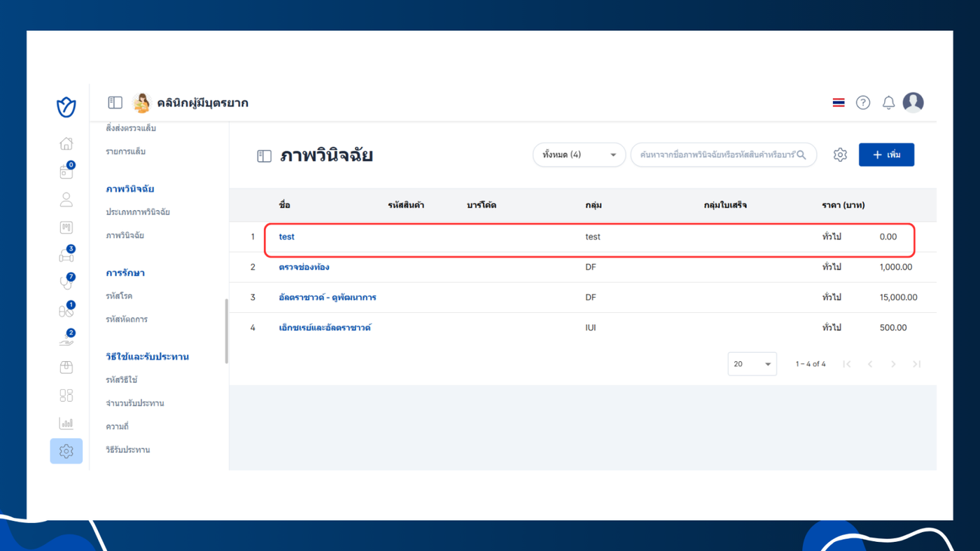980x551 pixels.
Task: Click the 500.00 price cell
Action: click(893, 327)
